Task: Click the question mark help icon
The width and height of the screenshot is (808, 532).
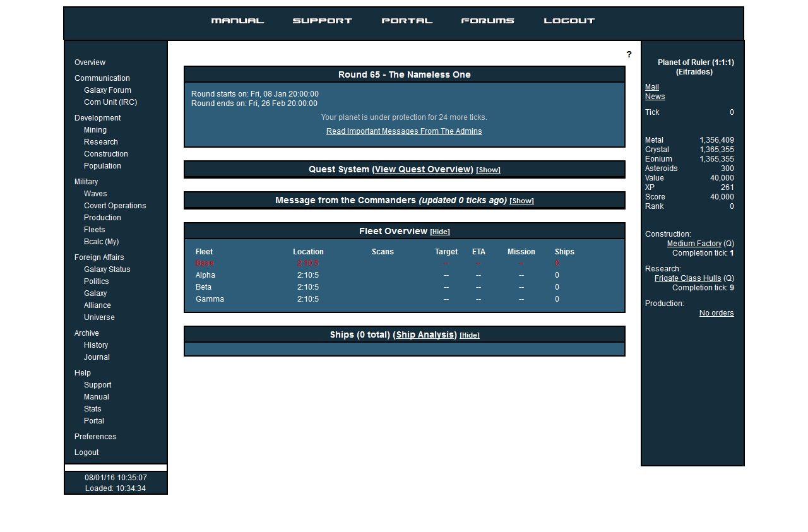Action: [x=629, y=55]
